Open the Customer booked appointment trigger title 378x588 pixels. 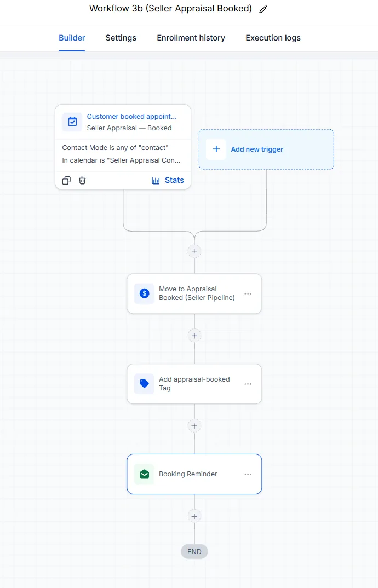pyautogui.click(x=132, y=117)
